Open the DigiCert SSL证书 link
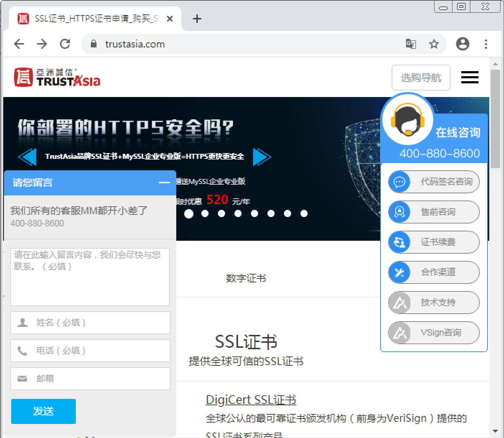504x438 pixels. click(251, 400)
